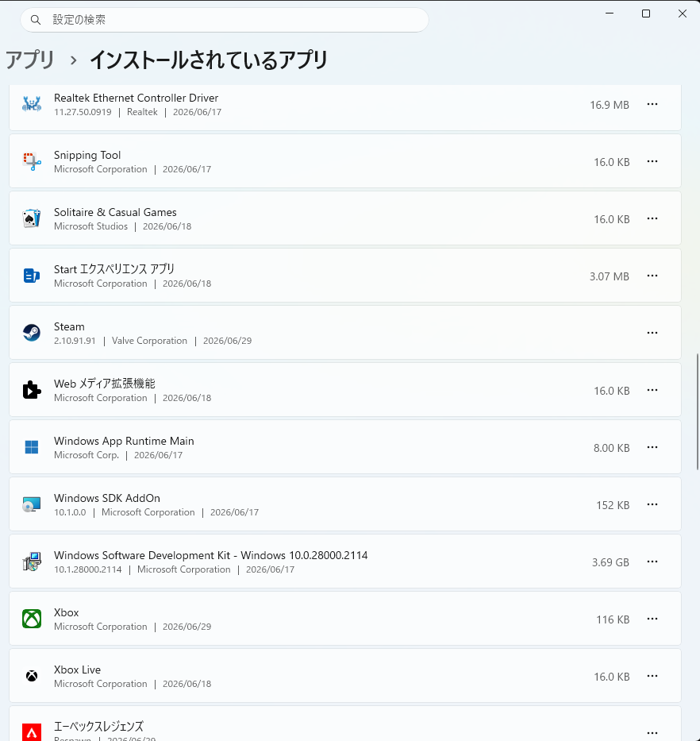Select the 'Windows SDK AddOn' name text

tap(107, 498)
